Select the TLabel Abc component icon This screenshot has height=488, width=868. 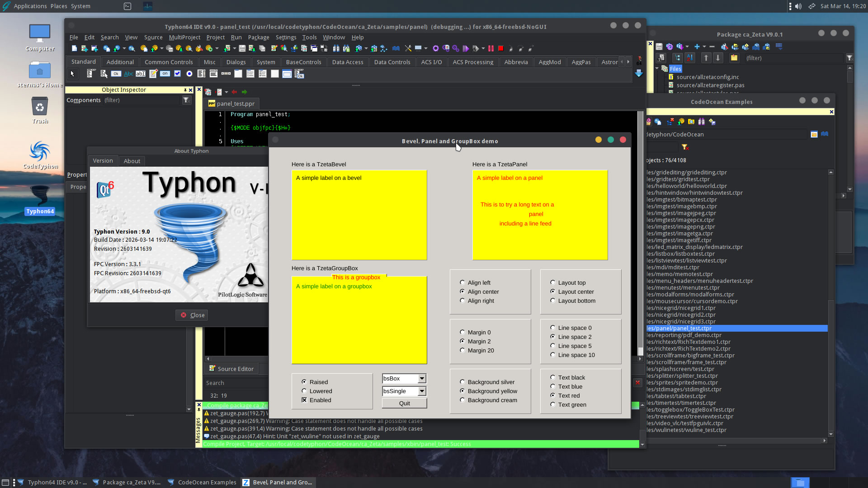pos(128,74)
